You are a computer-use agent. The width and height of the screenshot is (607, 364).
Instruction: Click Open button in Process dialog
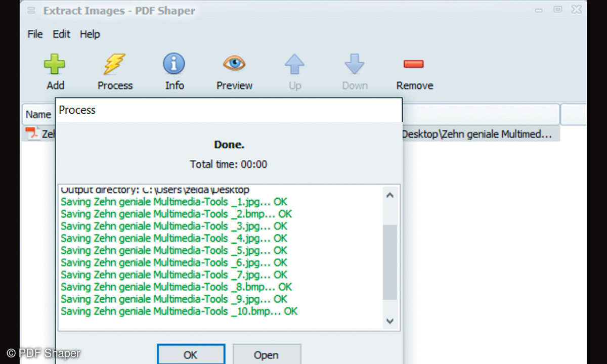pyautogui.click(x=267, y=354)
